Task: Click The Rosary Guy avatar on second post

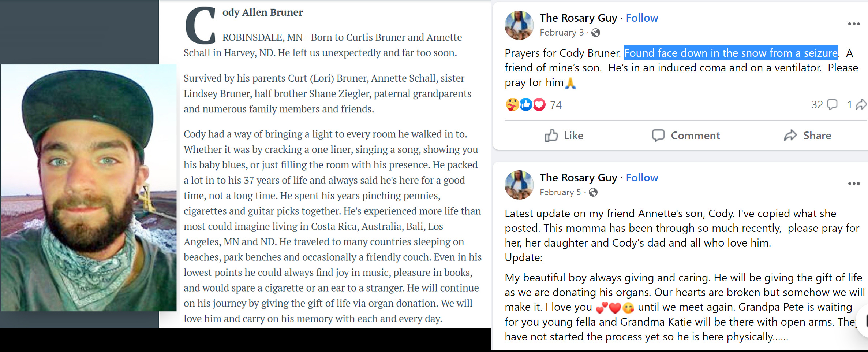Action: [519, 185]
